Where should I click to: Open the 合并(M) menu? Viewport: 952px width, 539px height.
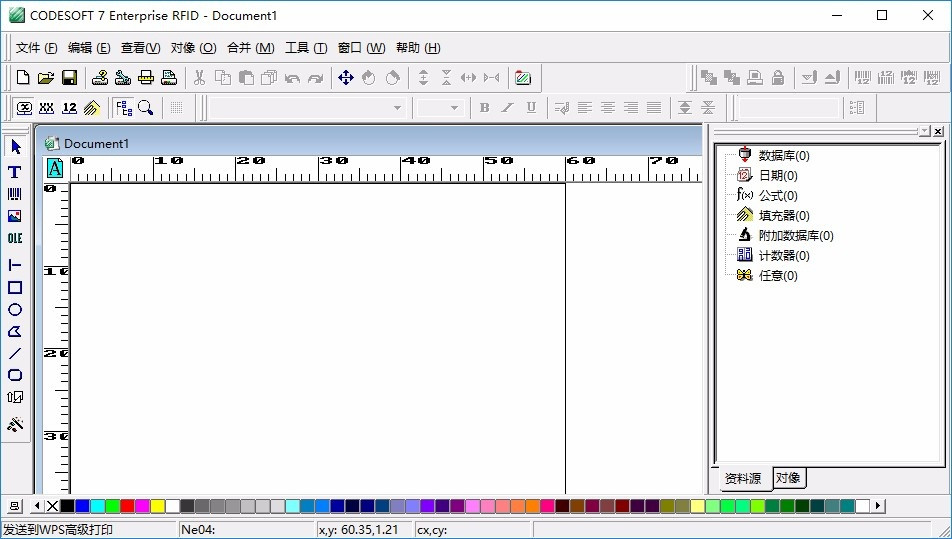(250, 48)
